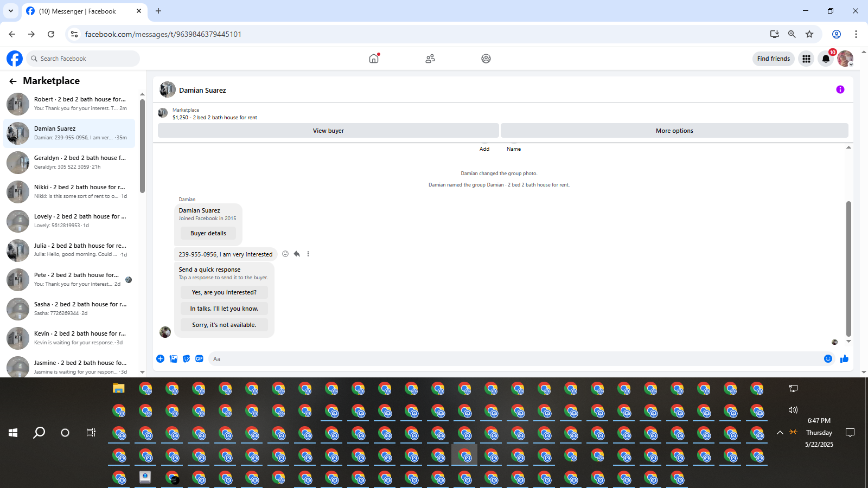Click message "239-955-0956, I am very interested"
This screenshot has height=488, width=868.
226,254
